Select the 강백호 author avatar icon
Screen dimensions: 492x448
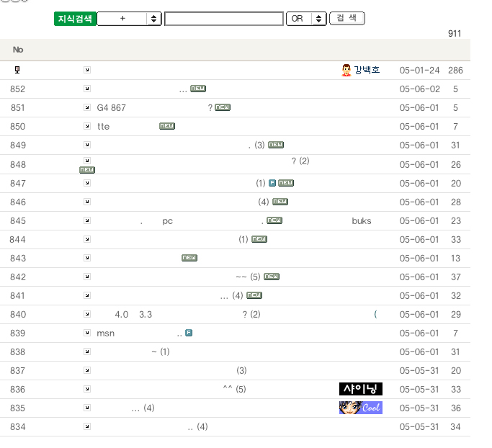tap(346, 70)
